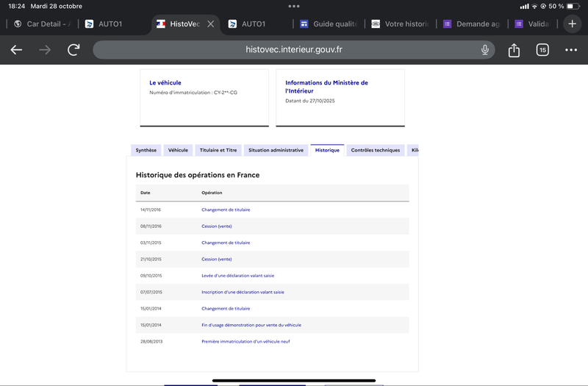
Task: Reload the page with the refresh icon
Action: (x=73, y=50)
